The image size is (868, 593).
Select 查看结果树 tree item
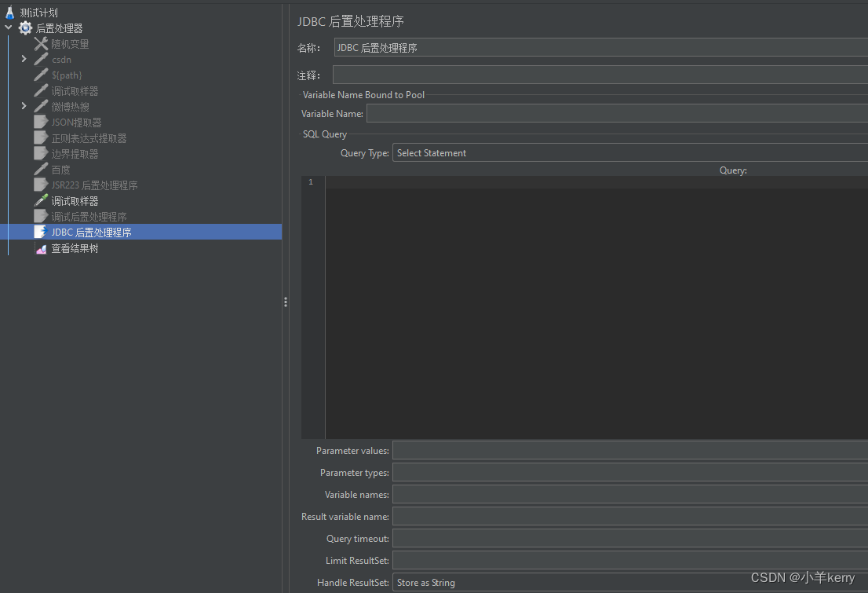(x=75, y=248)
